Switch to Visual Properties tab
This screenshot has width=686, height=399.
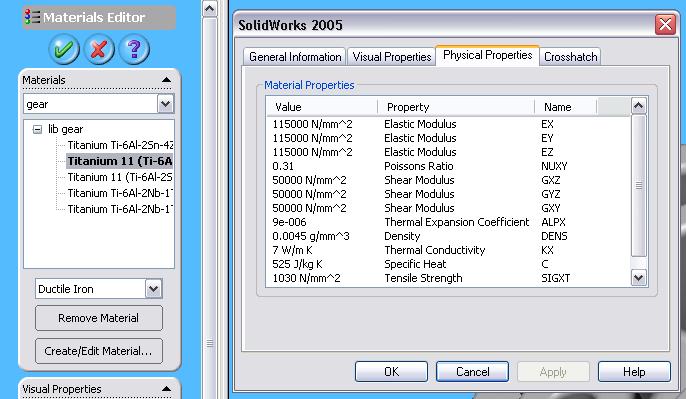click(392, 57)
